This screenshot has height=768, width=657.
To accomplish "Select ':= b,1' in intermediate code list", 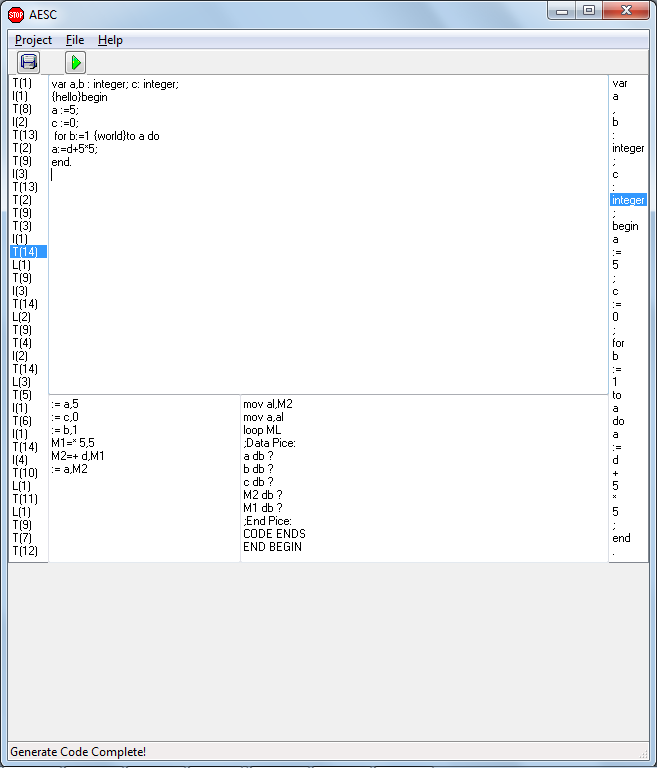I will (x=64, y=430).
